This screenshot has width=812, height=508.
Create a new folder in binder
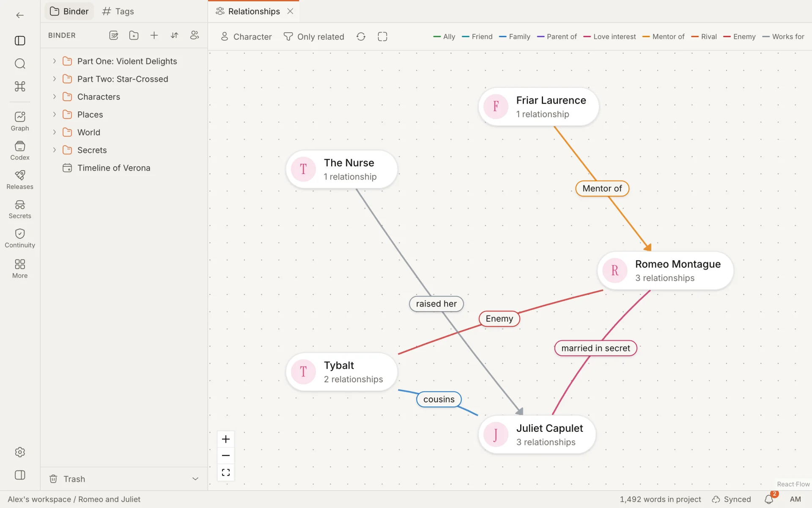(x=134, y=36)
